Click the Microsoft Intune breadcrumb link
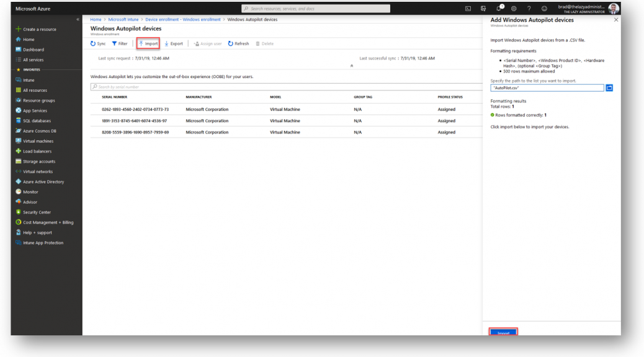Screen dimensions: 644x357 click(x=123, y=19)
